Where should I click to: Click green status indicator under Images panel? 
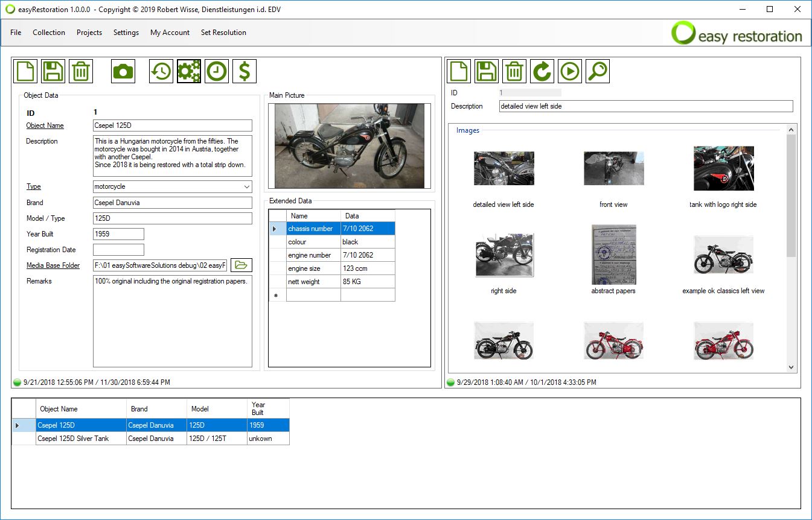(x=450, y=382)
